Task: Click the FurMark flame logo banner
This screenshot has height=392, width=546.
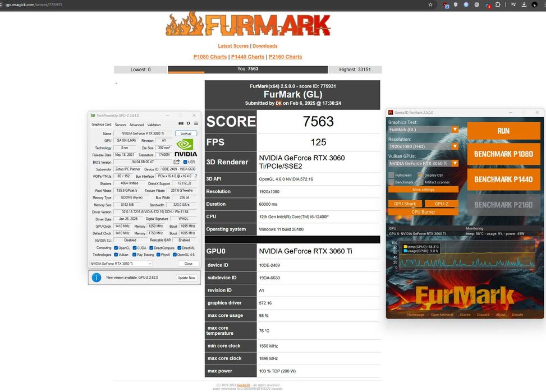Action: [248, 24]
